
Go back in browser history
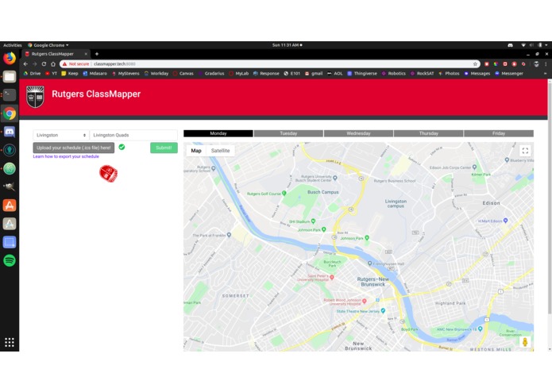coord(25,64)
